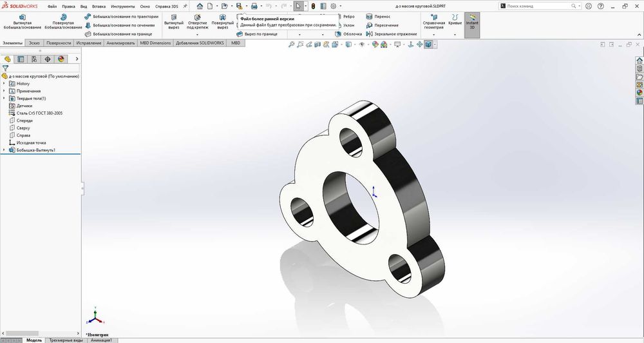The height and width of the screenshot is (343, 644).
Task: Create a new document with the New icon
Action: tap(210, 6)
